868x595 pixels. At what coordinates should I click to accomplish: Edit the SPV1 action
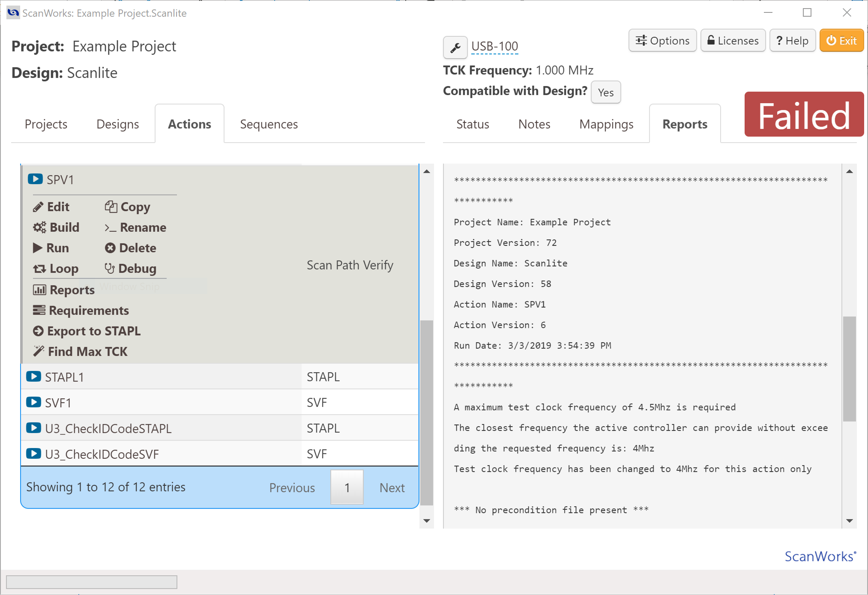click(x=51, y=207)
